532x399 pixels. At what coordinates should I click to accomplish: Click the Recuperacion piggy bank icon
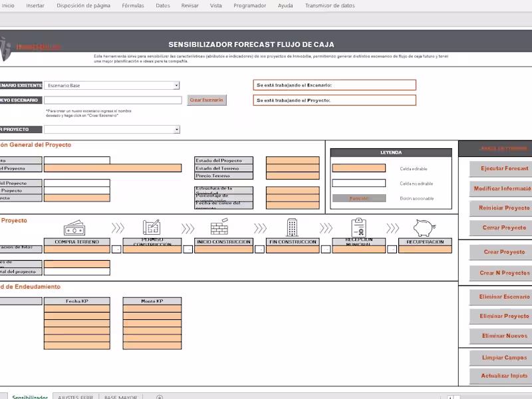click(x=424, y=227)
